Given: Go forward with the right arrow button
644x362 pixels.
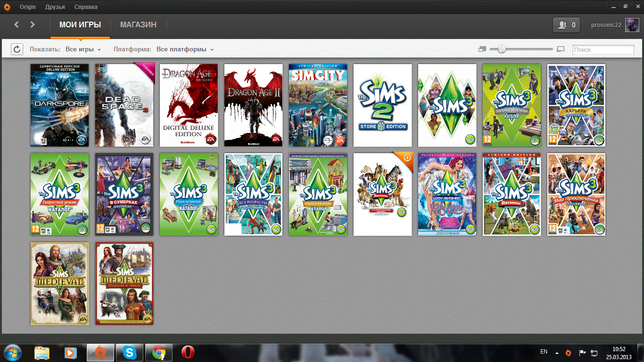Looking at the screenshot, I should (33, 25).
